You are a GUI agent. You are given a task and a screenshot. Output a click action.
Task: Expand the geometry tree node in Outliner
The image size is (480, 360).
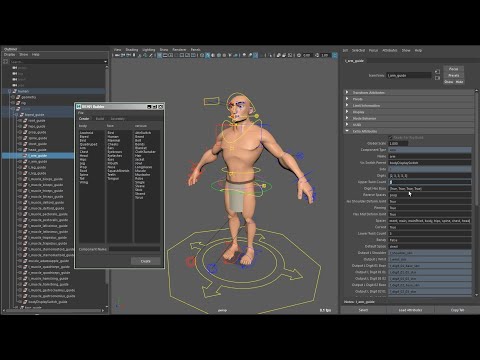coord(13,97)
